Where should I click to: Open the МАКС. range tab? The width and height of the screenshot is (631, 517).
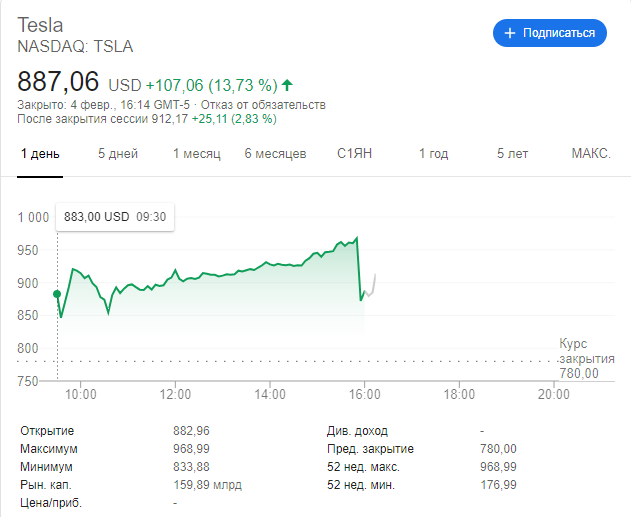click(591, 154)
